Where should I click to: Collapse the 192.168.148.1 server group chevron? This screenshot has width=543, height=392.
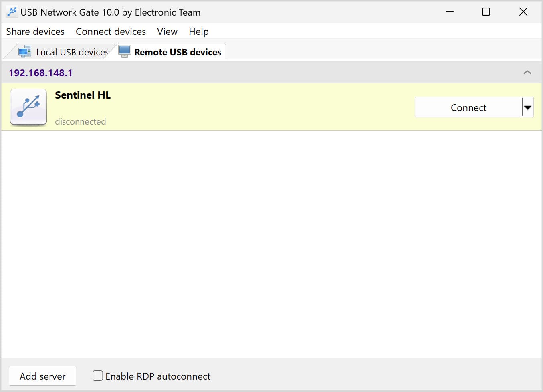[x=527, y=73]
